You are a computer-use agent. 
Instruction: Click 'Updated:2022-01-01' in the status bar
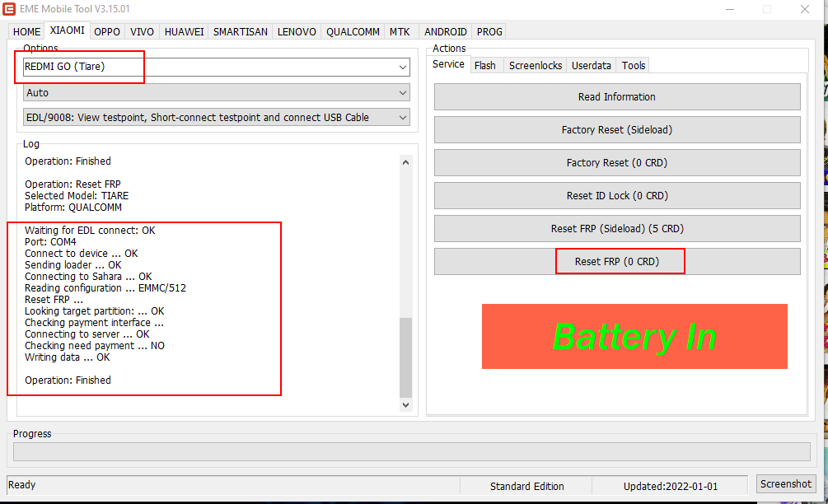click(x=670, y=486)
